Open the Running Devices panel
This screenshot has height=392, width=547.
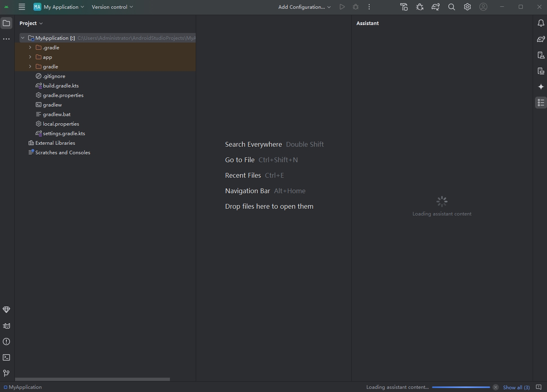(541, 71)
